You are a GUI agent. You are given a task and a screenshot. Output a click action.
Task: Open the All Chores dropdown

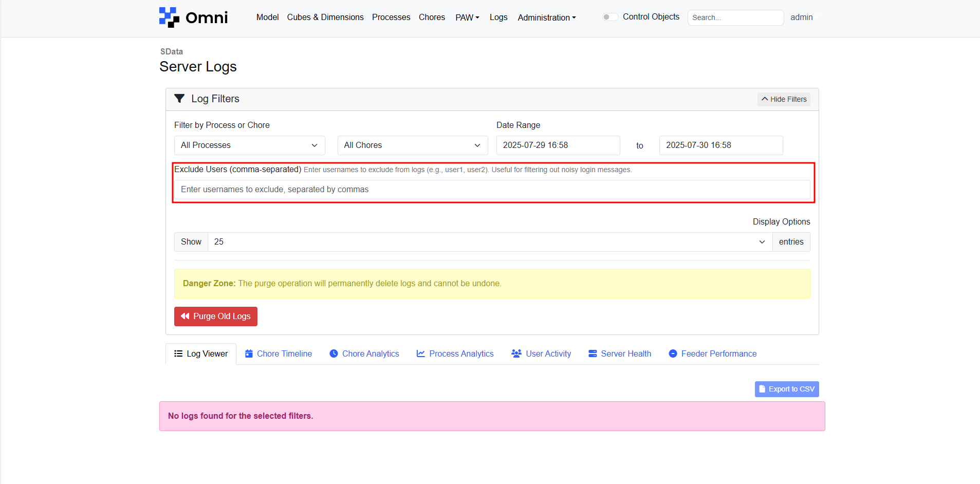pyautogui.click(x=413, y=145)
